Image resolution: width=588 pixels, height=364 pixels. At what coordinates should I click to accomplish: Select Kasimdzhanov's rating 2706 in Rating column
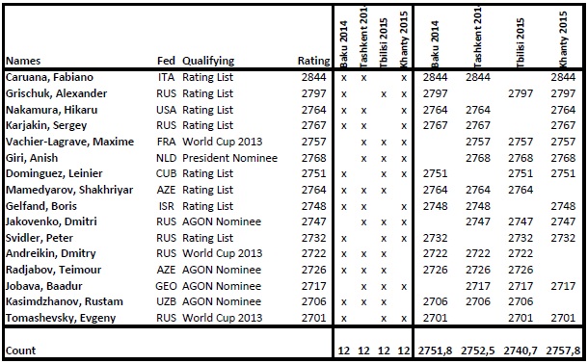point(314,301)
